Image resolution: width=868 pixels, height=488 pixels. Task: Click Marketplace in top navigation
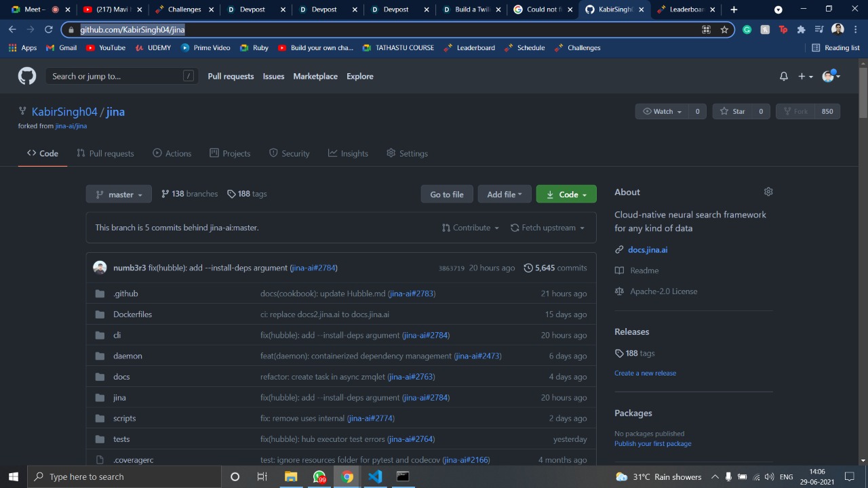(315, 76)
